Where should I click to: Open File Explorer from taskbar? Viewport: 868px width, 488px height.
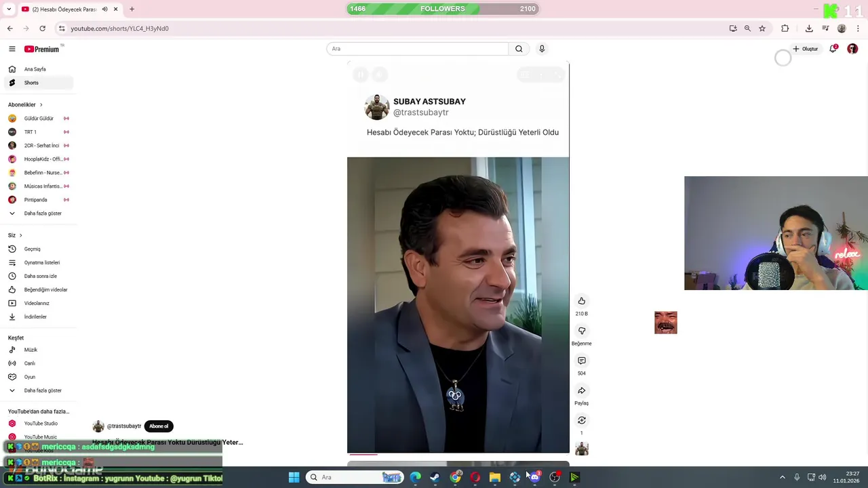[495, 477]
